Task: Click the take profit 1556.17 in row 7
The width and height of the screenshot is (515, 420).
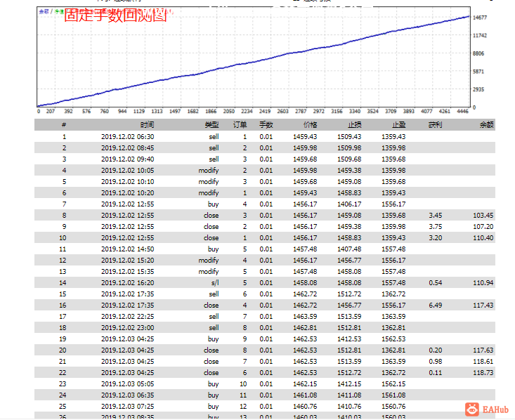Action: tap(393, 204)
